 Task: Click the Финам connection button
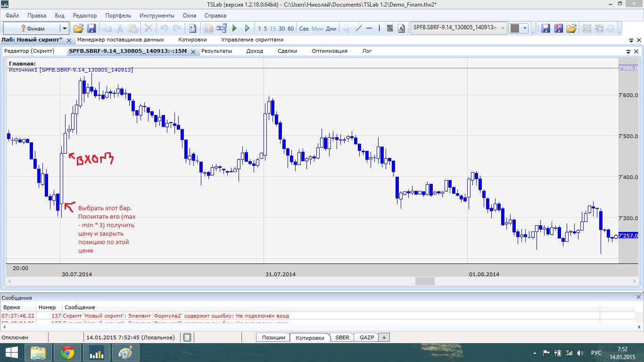click(33, 28)
